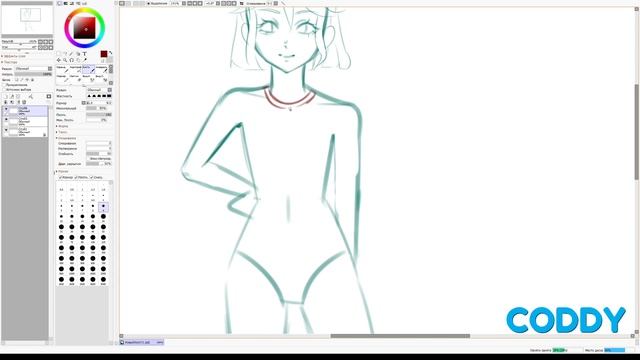
Task: Create a new normal layer
Action: coord(6,96)
